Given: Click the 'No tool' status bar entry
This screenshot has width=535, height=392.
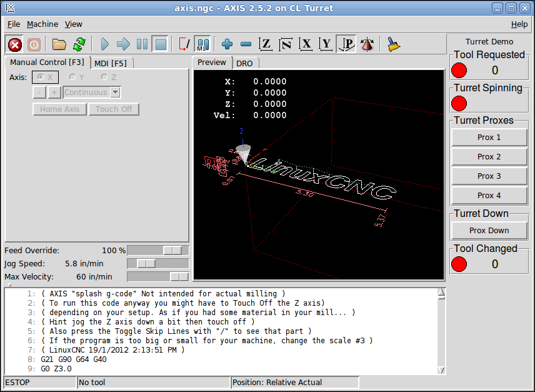Looking at the screenshot, I should [154, 383].
